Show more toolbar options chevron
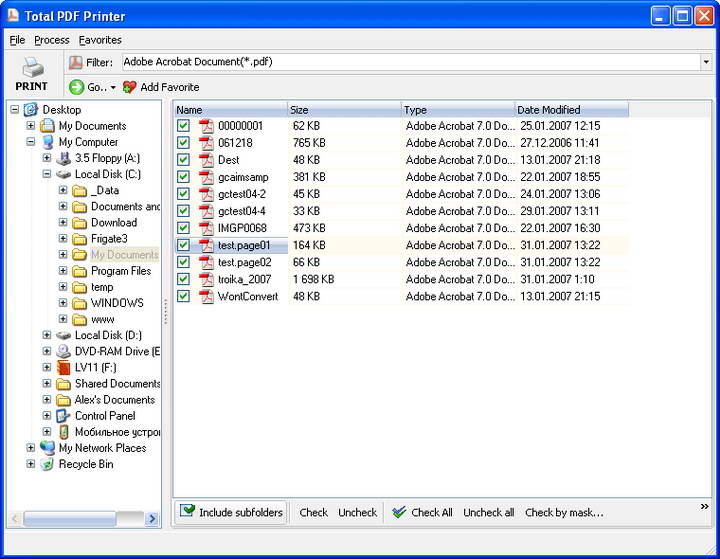 coord(704,507)
